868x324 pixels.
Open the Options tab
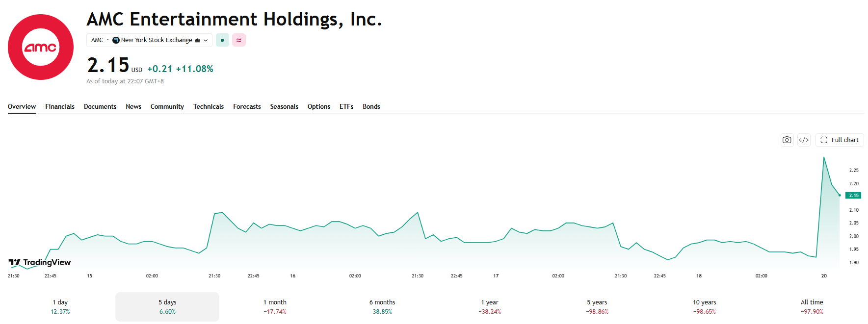click(319, 106)
